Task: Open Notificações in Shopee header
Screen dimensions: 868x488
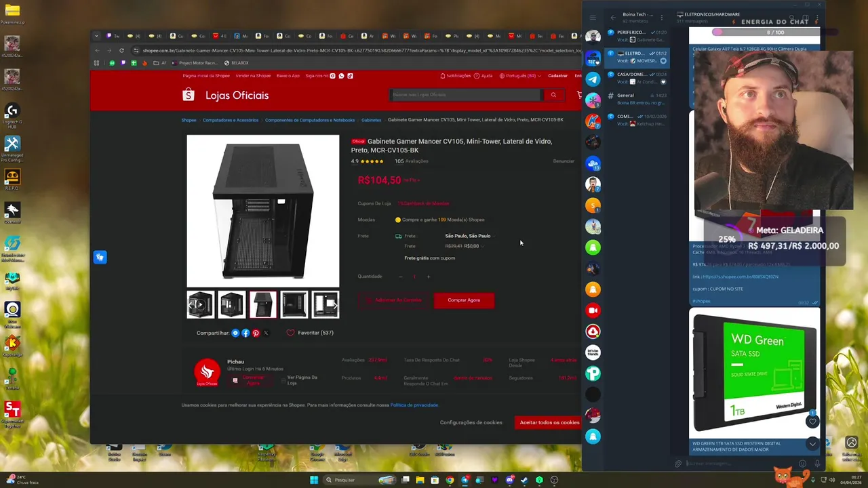Action: pyautogui.click(x=455, y=76)
